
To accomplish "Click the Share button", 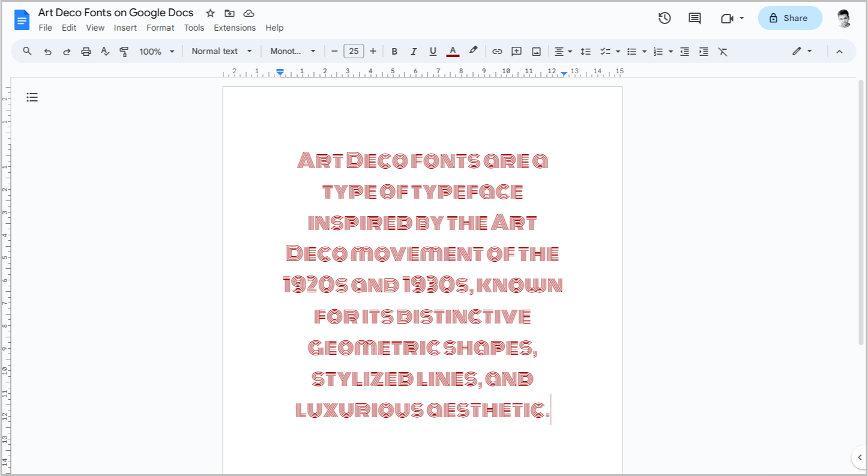I will 789,18.
